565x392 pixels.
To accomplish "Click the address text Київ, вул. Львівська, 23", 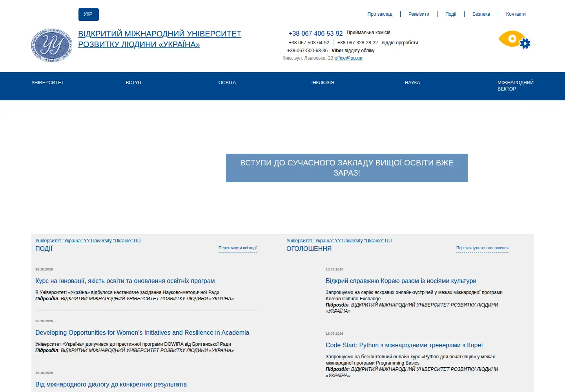I will (308, 58).
